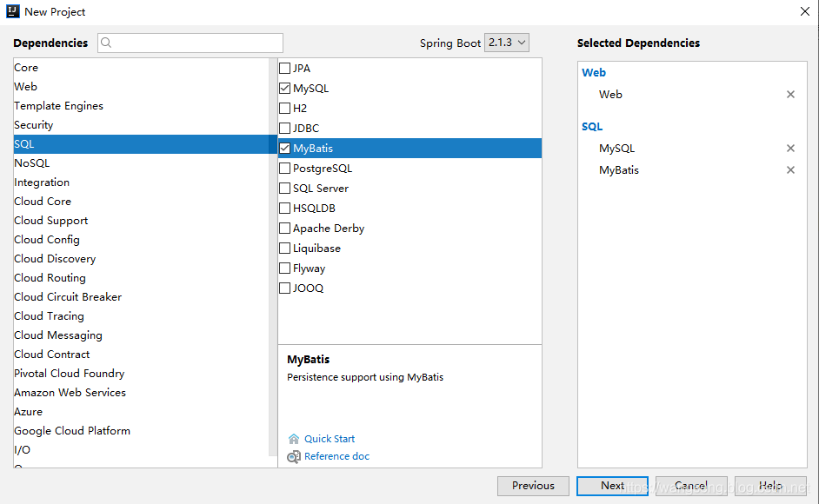The image size is (819, 504).
Task: Click the Reference doc icon
Action: (x=294, y=456)
